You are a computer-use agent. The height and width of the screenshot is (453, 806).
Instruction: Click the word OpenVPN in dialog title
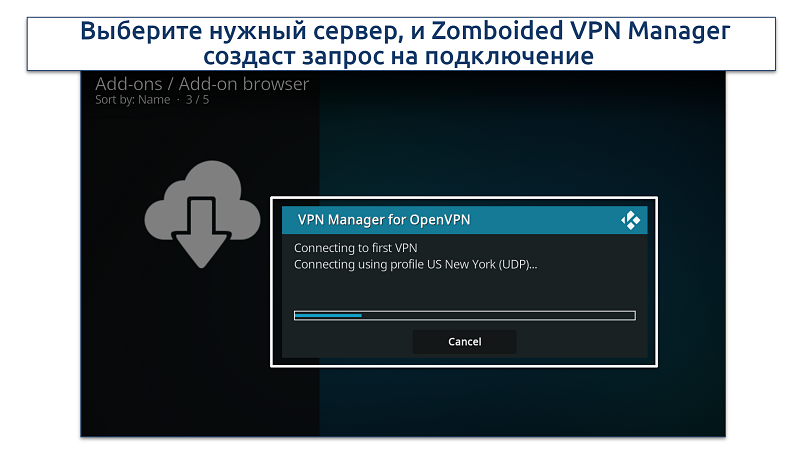441,220
